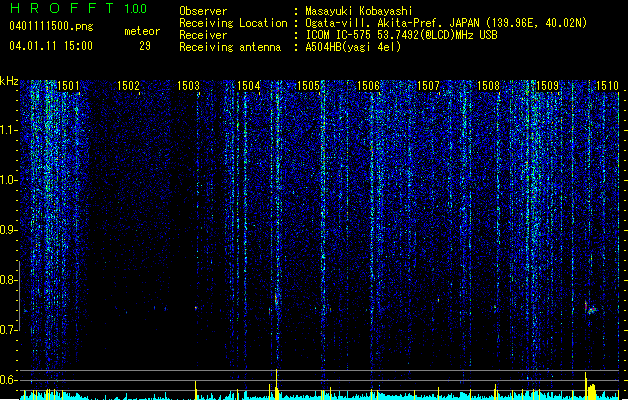Viewport: 629px width, 400px height.
Task: Click the 1506 time marker
Action: 368,85
